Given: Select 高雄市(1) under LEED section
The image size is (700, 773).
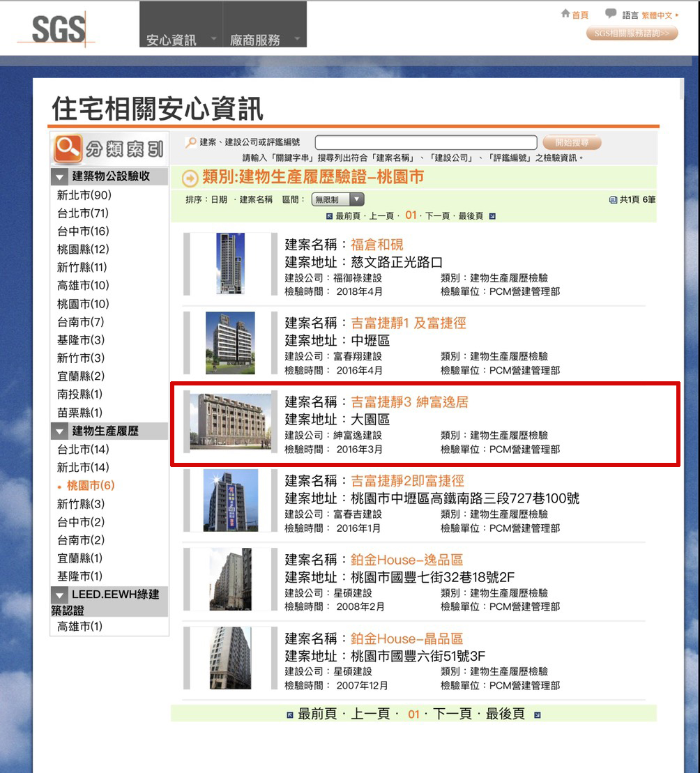Looking at the screenshot, I should [79, 627].
